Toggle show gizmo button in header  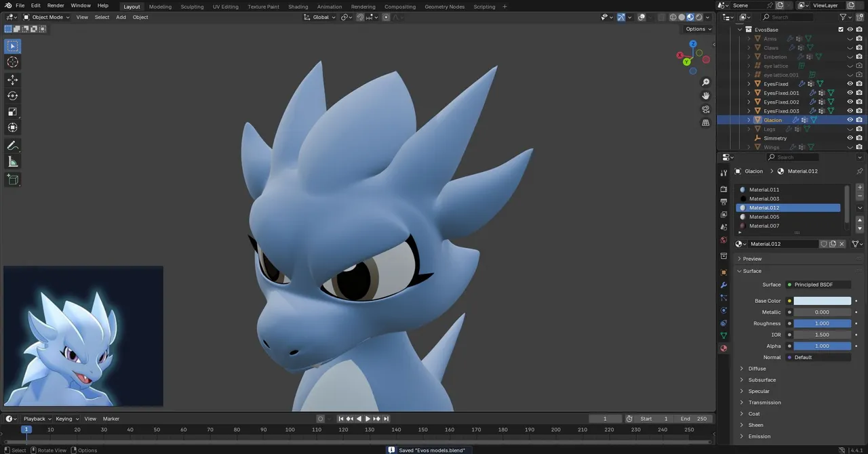click(621, 17)
